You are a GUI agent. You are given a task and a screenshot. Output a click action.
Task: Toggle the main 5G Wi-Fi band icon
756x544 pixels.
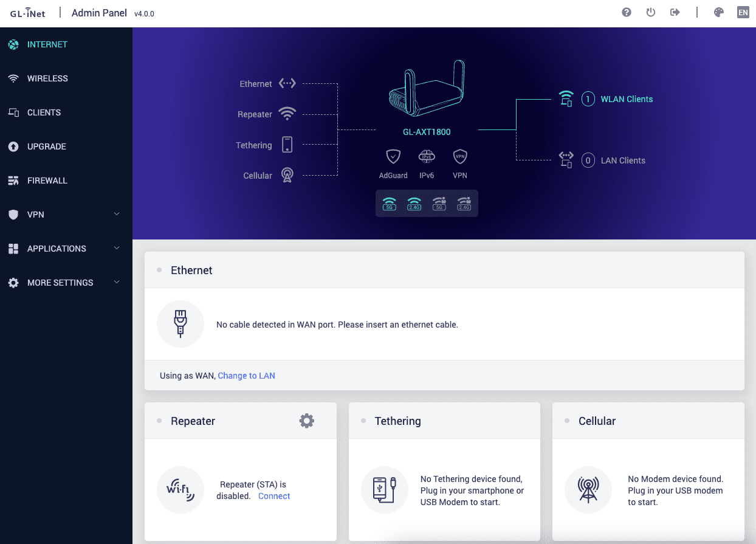point(390,204)
